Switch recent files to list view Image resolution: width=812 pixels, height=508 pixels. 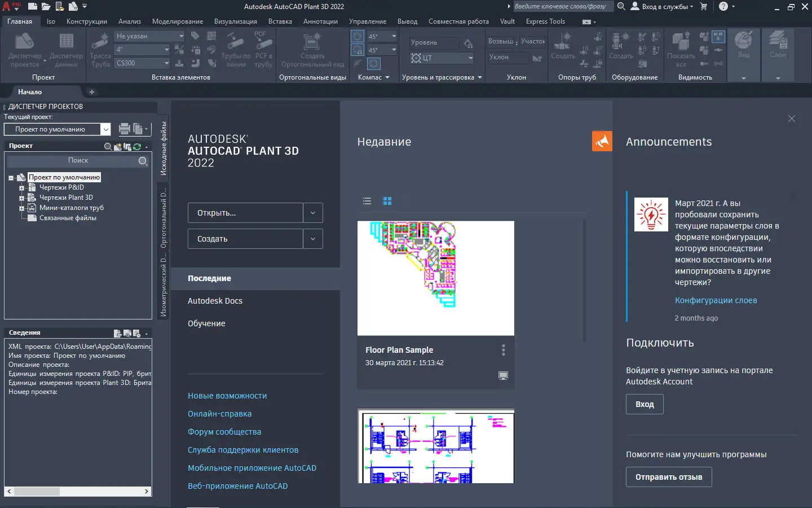pos(367,201)
